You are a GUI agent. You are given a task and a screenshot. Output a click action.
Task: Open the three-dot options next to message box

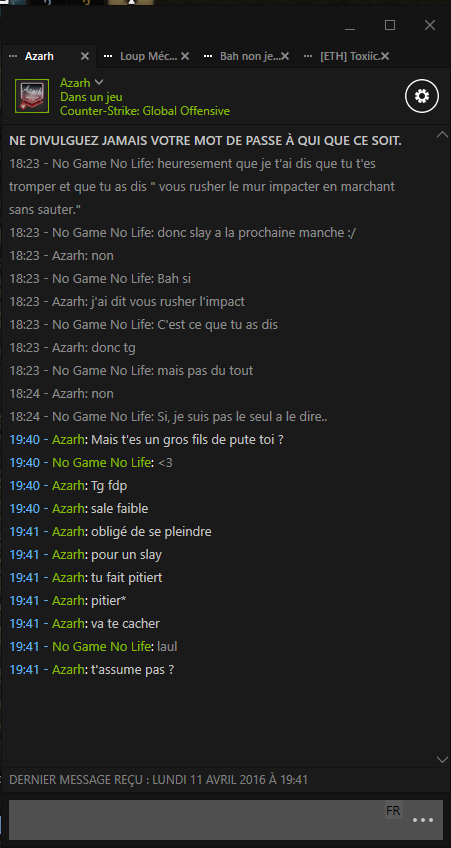tap(423, 820)
